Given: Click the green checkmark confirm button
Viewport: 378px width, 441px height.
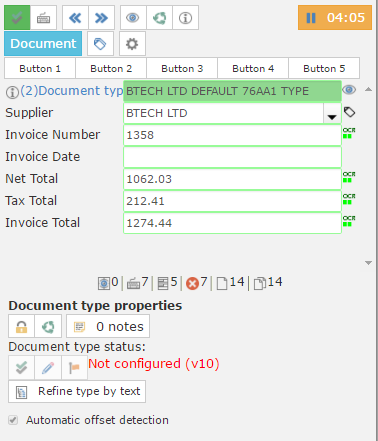Looking at the screenshot, I should [x=17, y=18].
